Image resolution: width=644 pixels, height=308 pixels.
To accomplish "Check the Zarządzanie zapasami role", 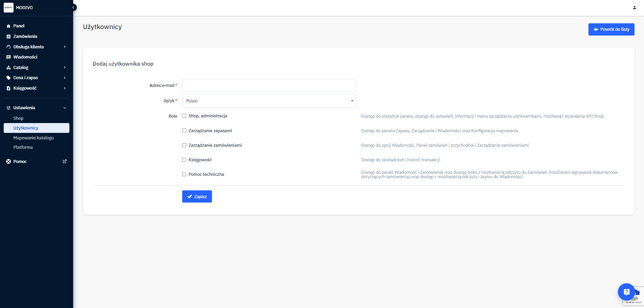I will 184,131.
